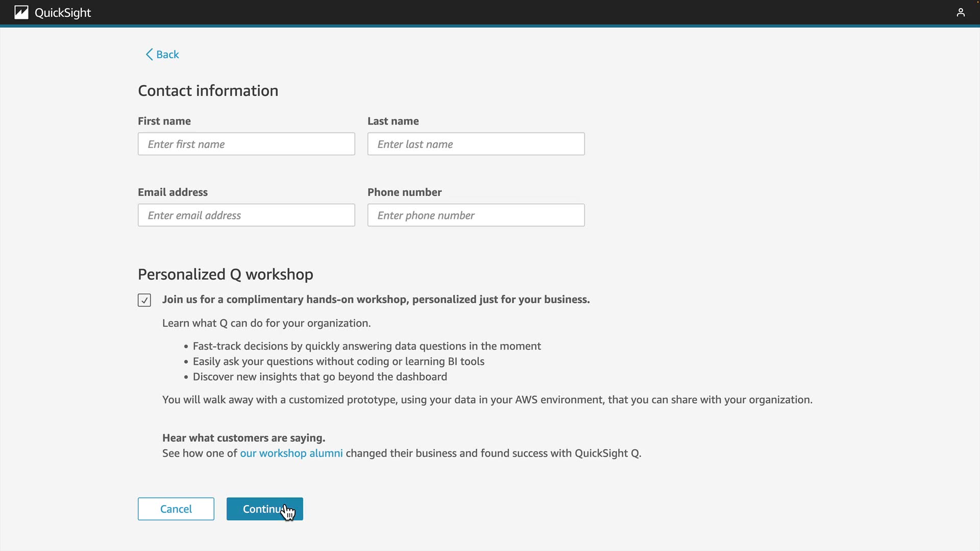Click the Back chevron arrow
This screenshot has height=551, width=980.
tap(149, 55)
